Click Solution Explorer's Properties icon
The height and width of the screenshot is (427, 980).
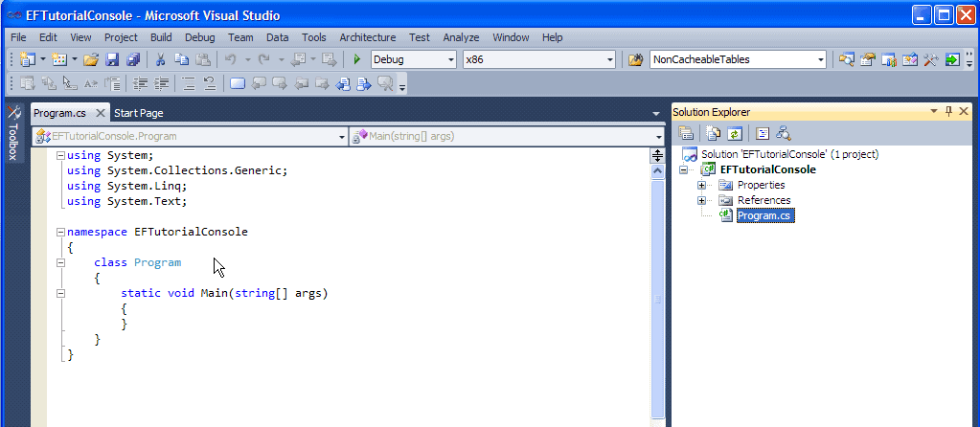(x=686, y=133)
